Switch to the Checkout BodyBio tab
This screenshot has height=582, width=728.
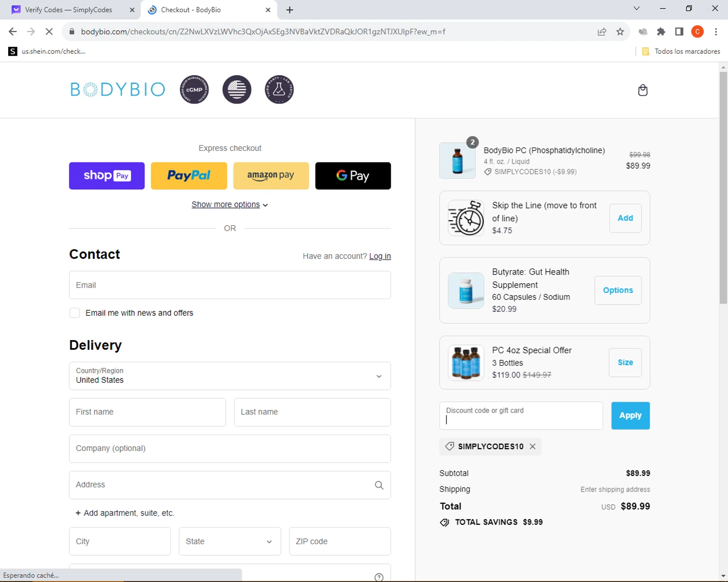pos(209,10)
